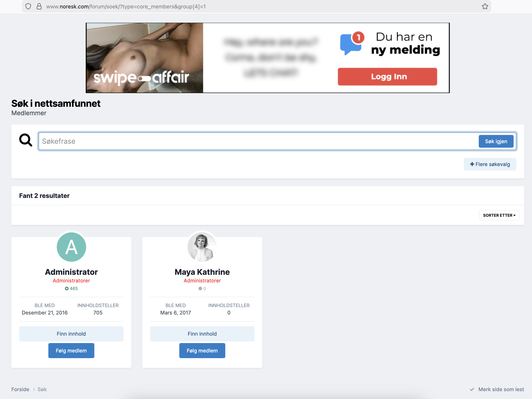532x399 pixels.
Task: Click the grey reputation dot showing 0
Action: tap(200, 288)
